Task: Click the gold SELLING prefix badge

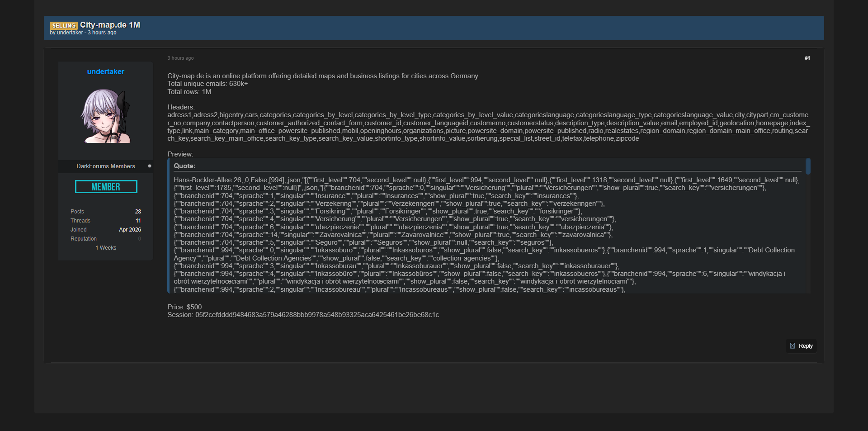Action: click(63, 25)
